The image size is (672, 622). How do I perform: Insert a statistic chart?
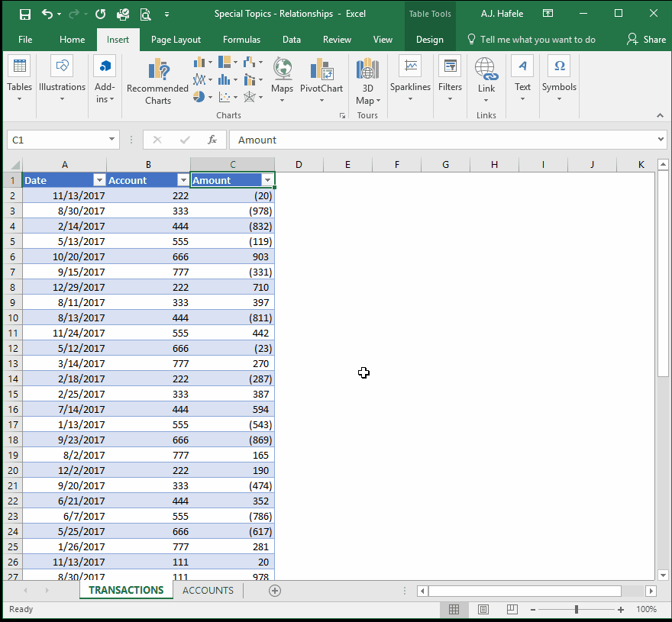(228, 79)
